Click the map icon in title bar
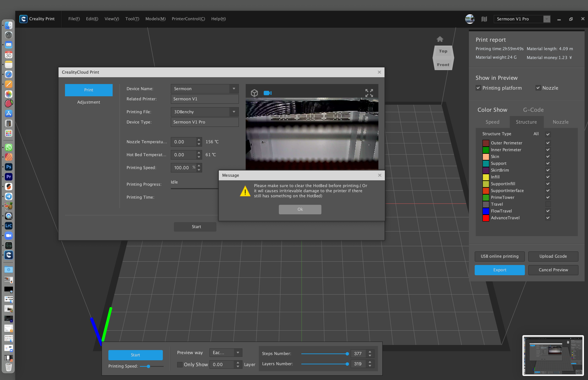This screenshot has width=588, height=380. coord(484,19)
